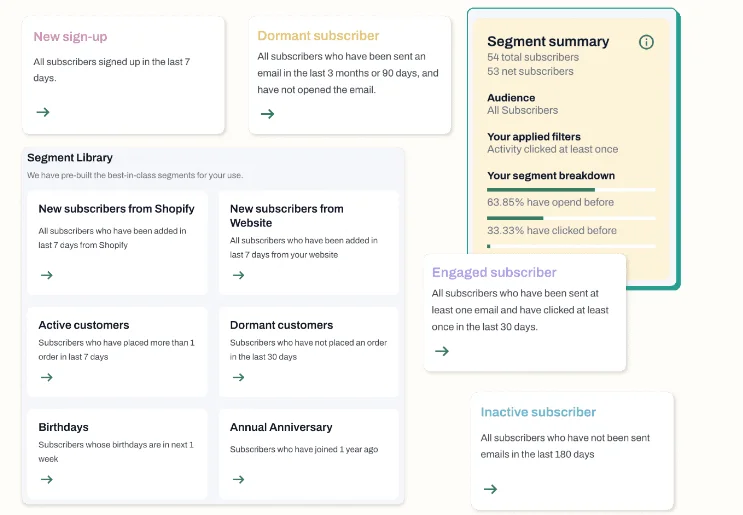743x515 pixels.
Task: Open New subscribers from Shopify arrow
Action: 46,275
